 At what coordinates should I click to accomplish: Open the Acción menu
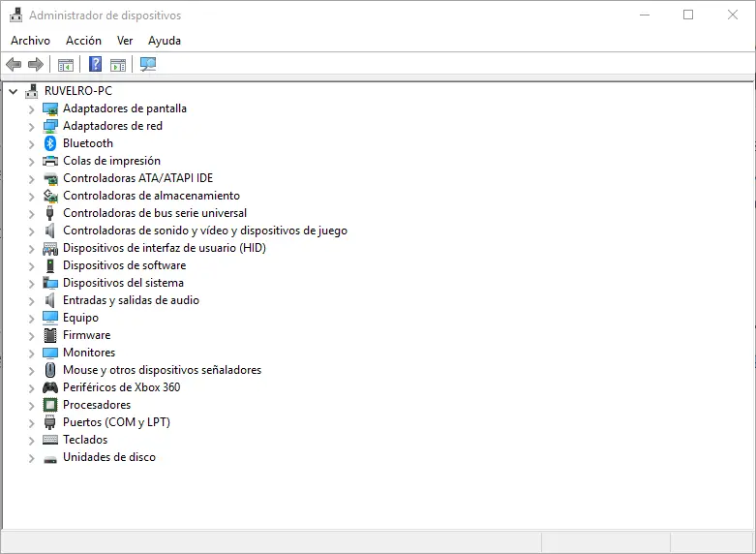pos(84,41)
